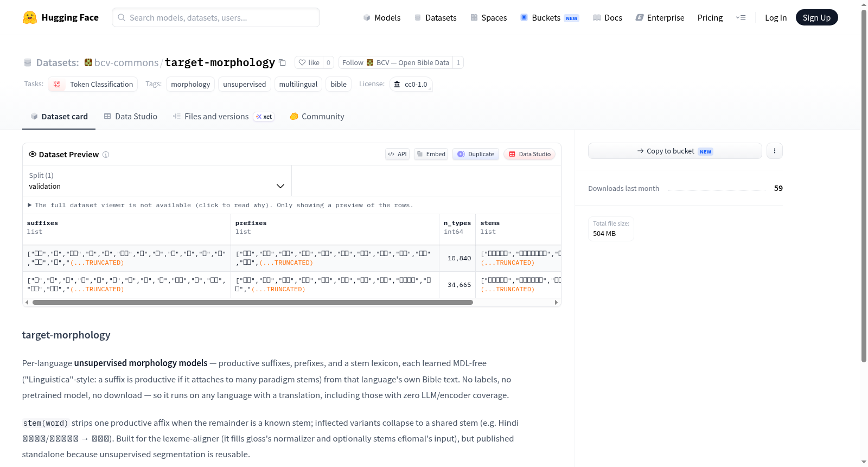Select the unsupervised tag
868x467 pixels.
click(245, 84)
